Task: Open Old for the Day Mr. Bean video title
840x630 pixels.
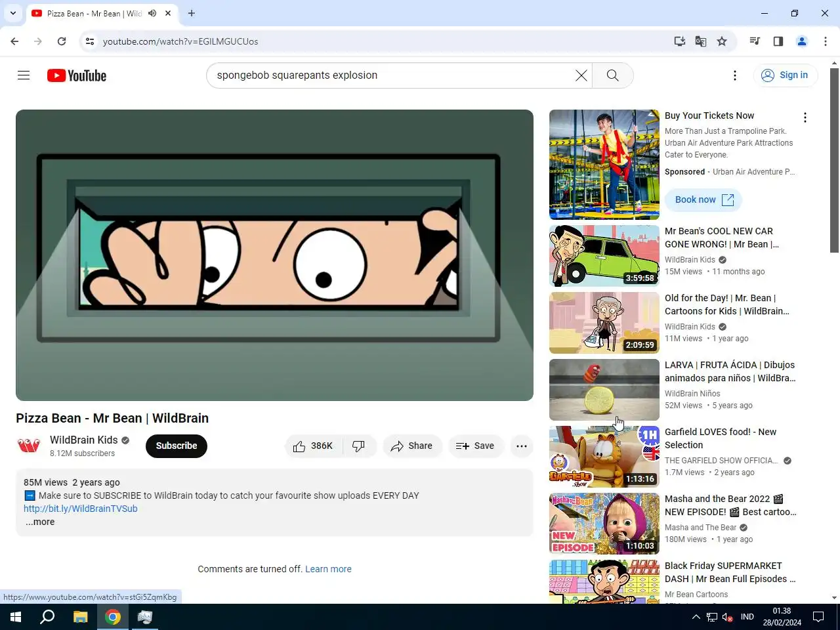Action: tap(727, 304)
